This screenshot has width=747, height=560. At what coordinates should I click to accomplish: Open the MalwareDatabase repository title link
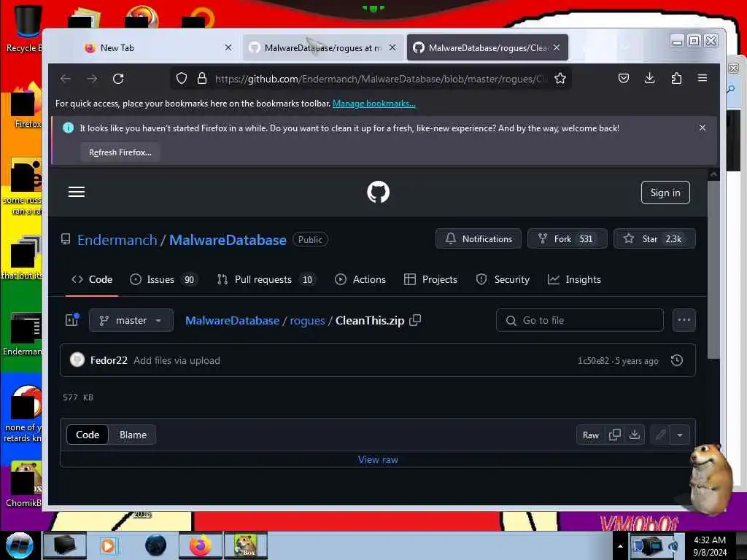228,239
